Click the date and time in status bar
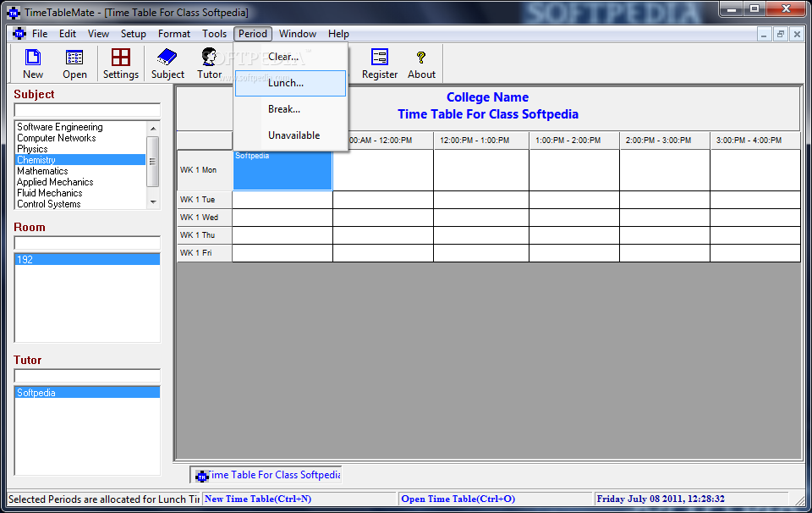The width and height of the screenshot is (812, 513). pos(691,499)
